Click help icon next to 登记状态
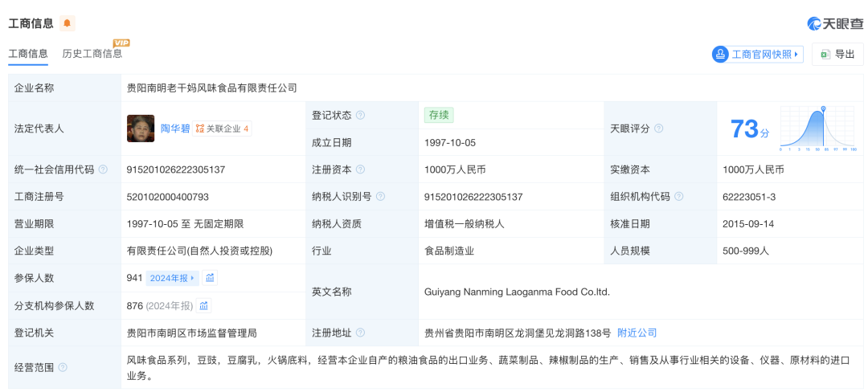The image size is (868, 392). point(360,115)
